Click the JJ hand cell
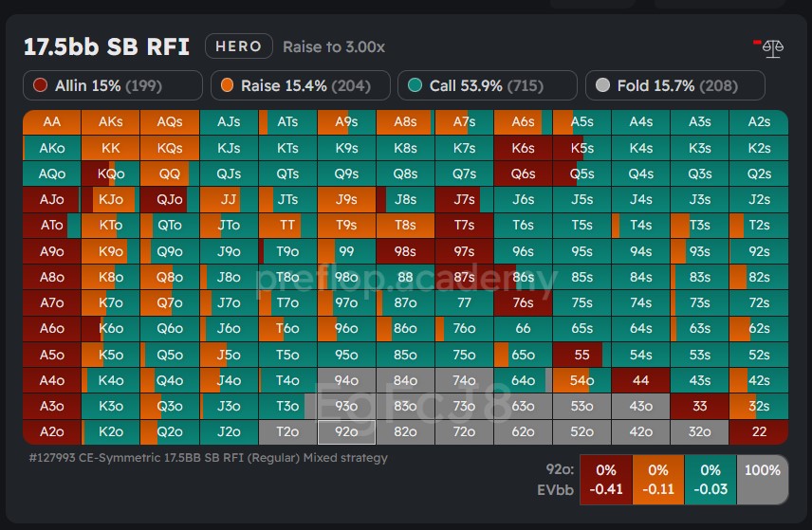The image size is (812, 530). [x=228, y=200]
